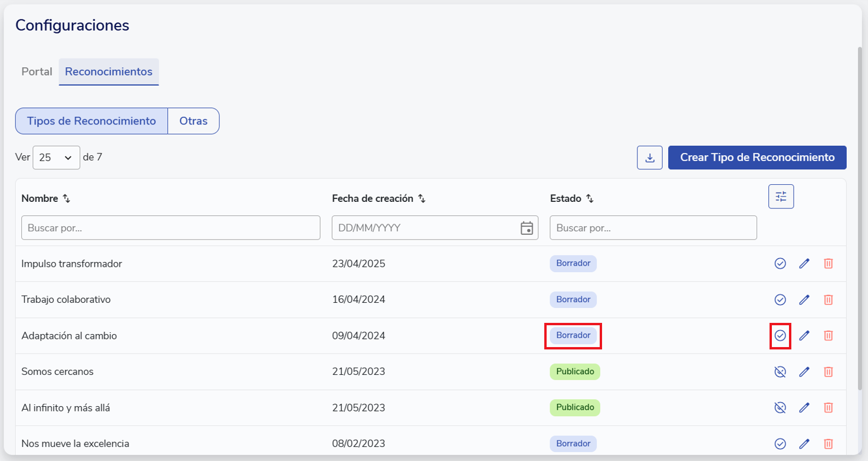The width and height of the screenshot is (868, 461).
Task: Unpublish Al infinito y más allá
Action: 780,408
